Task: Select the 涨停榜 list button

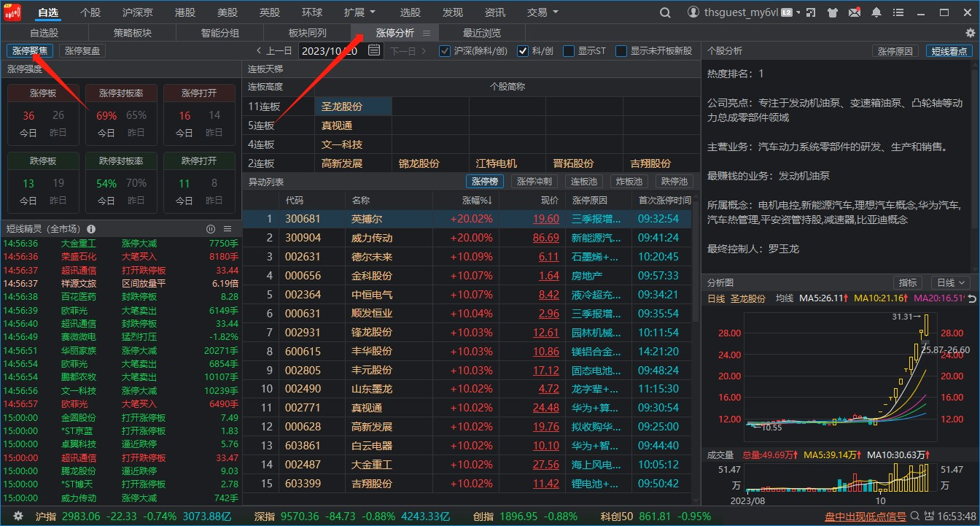Action: 485,181
